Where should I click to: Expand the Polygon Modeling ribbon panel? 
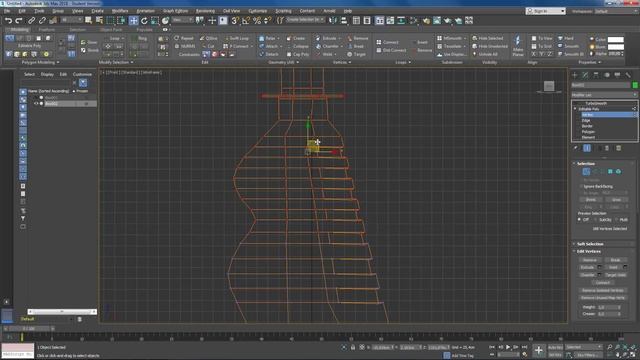[x=40, y=62]
